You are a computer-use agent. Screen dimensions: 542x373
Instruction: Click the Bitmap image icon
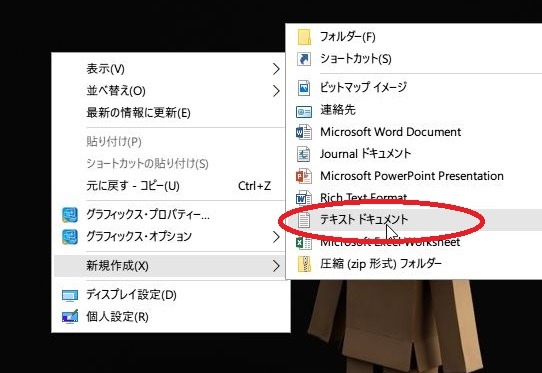304,88
